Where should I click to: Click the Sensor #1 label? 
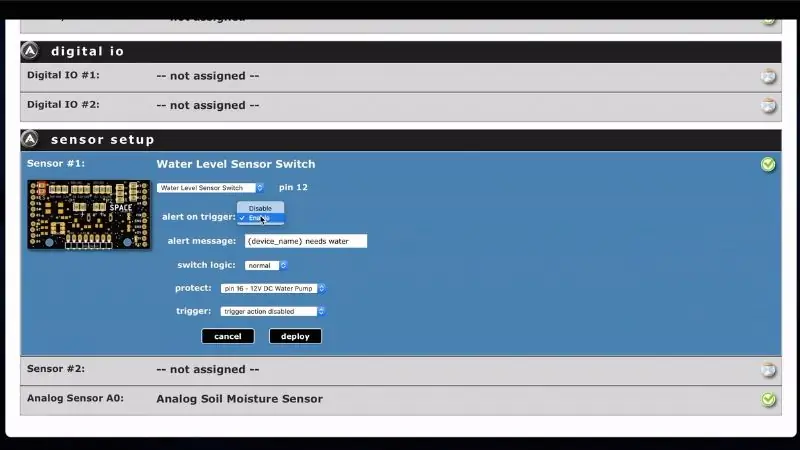56,163
